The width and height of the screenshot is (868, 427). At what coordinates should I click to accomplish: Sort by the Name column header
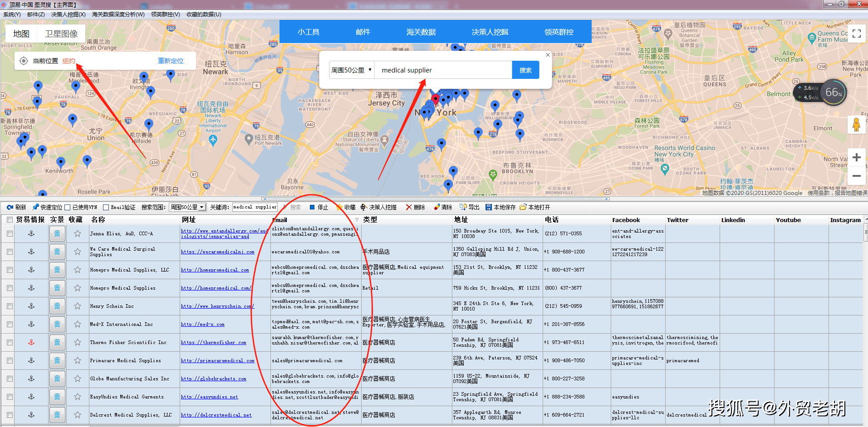[134, 219]
